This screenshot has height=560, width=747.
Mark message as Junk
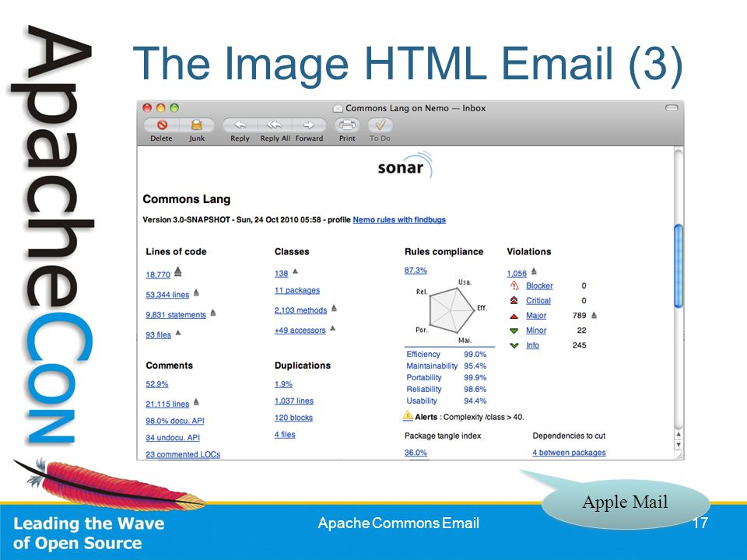click(x=196, y=125)
